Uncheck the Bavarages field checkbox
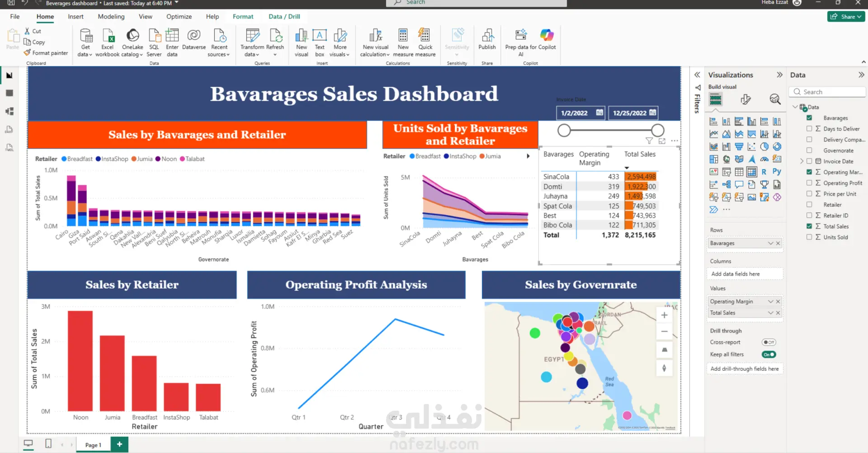Viewport: 868px width, 453px height. [809, 118]
